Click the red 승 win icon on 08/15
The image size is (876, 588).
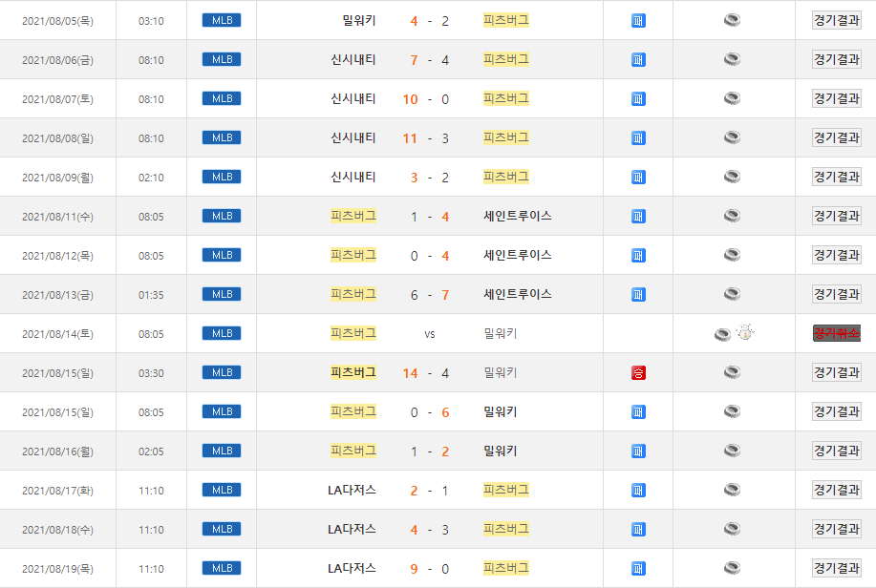[638, 372]
